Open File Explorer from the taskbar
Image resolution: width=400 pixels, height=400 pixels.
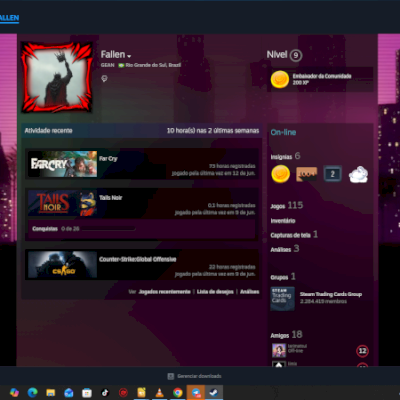coord(51,393)
